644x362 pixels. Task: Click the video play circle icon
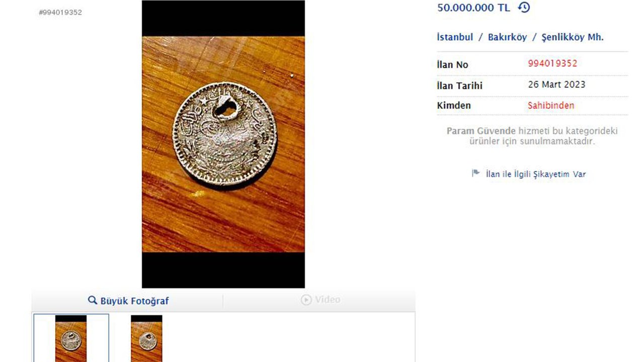[x=306, y=300]
